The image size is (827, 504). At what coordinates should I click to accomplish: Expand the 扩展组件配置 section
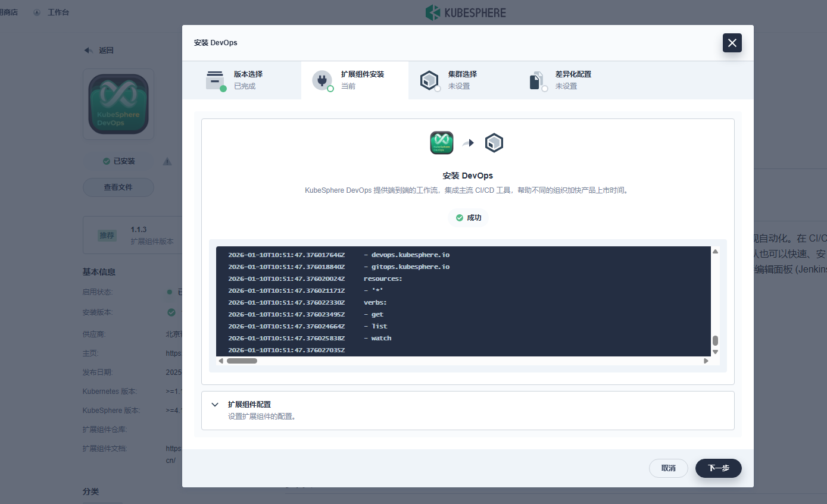215,405
